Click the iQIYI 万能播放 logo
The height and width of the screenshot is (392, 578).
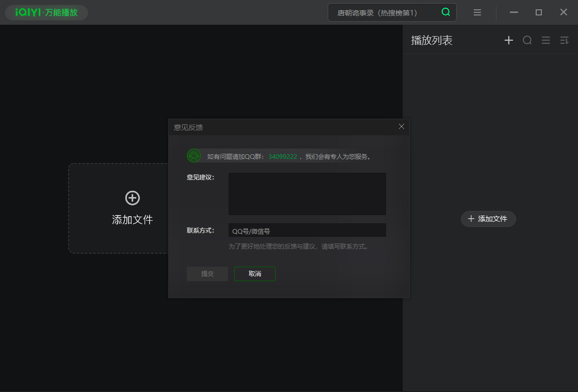coord(46,12)
